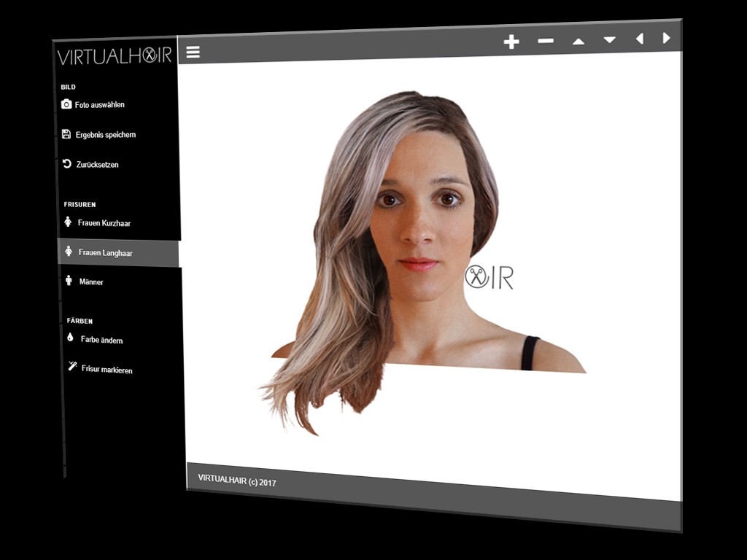Click the droplet icon for Farbe ändern
This screenshot has width=747, height=560.
(70, 338)
